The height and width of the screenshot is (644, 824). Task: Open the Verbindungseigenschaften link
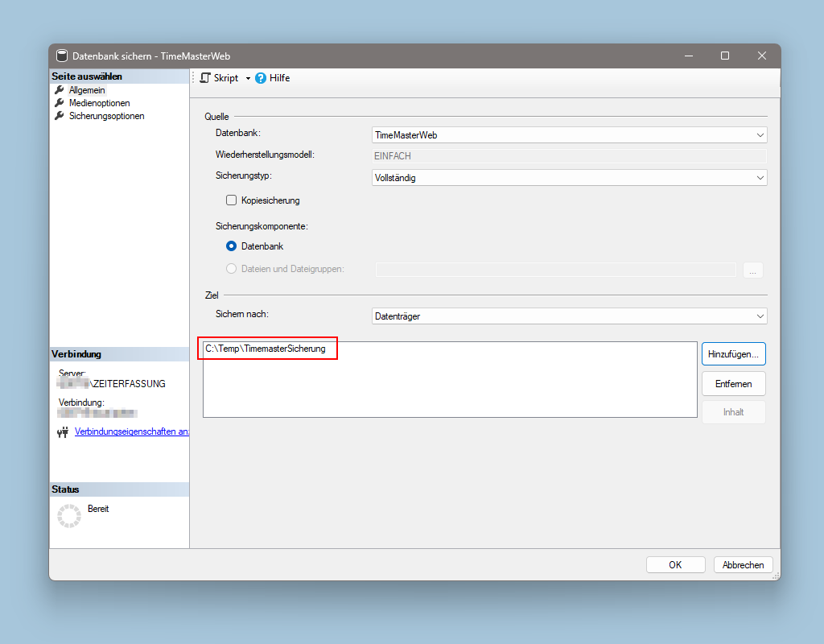coord(131,431)
